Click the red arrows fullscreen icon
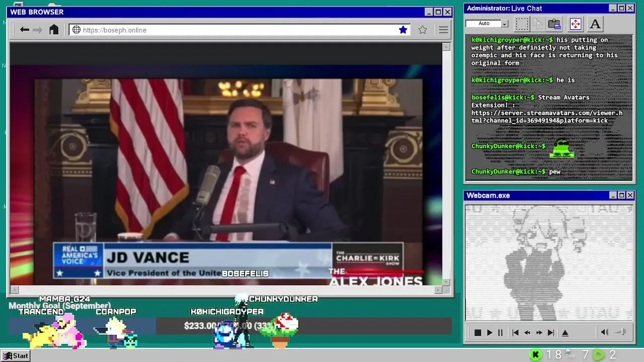The image size is (644, 362). pos(575,24)
